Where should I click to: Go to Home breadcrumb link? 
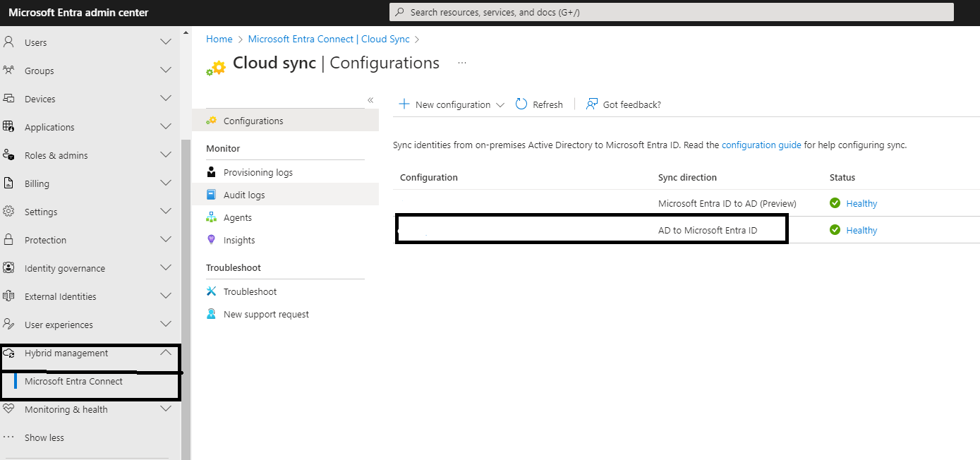click(219, 40)
